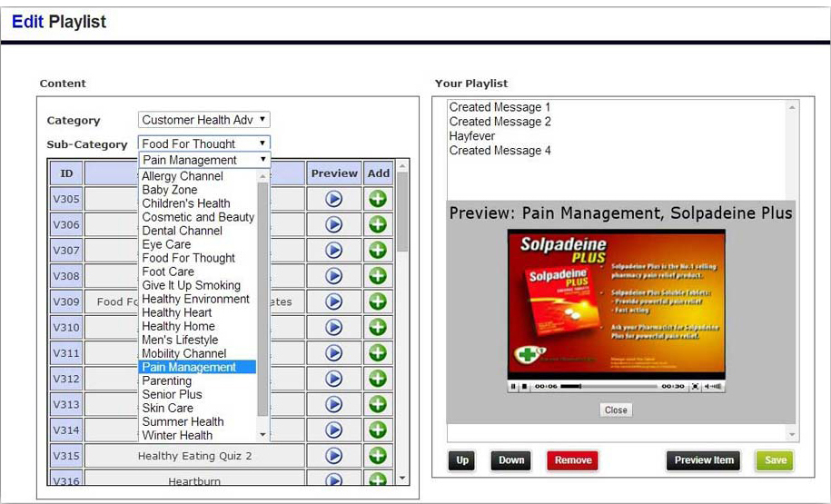Viewport: 831px width, 504px height.
Task: Add Healthy Eating Quiz 2 to playlist
Action: pos(377,456)
